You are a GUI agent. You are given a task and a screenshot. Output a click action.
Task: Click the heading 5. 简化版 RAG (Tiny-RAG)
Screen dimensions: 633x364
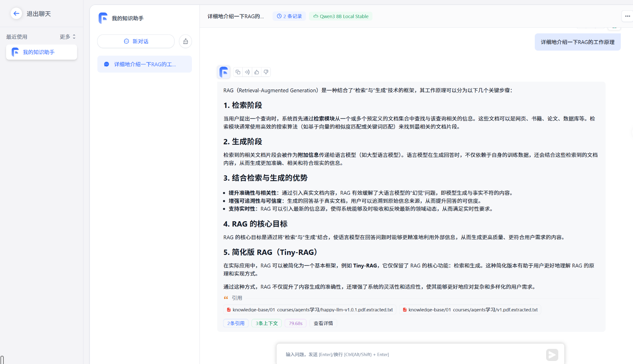[270, 252]
